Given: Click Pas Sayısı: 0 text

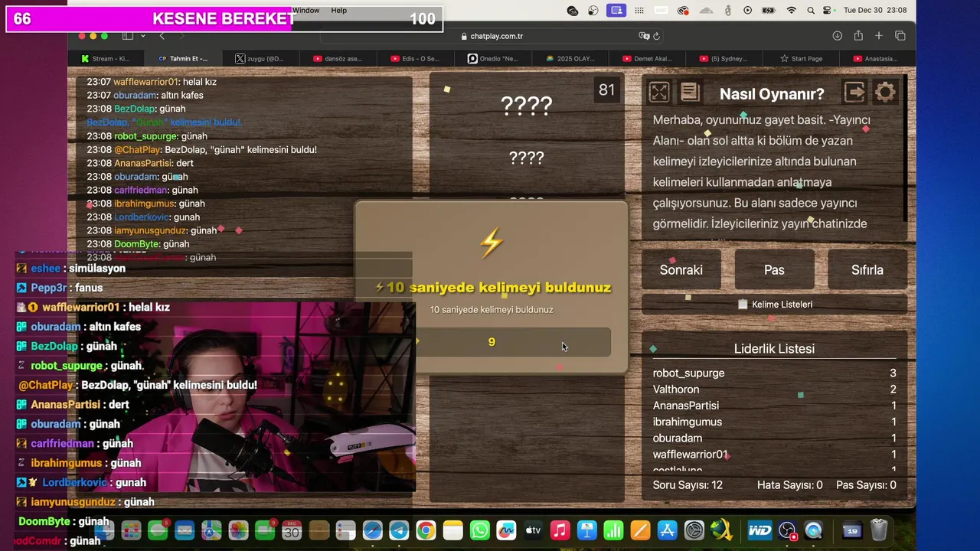Looking at the screenshot, I should click(x=866, y=485).
